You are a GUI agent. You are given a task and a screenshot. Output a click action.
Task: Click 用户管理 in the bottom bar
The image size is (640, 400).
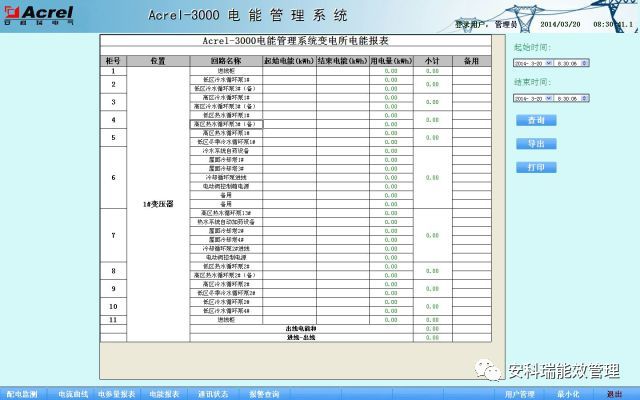tap(520, 394)
